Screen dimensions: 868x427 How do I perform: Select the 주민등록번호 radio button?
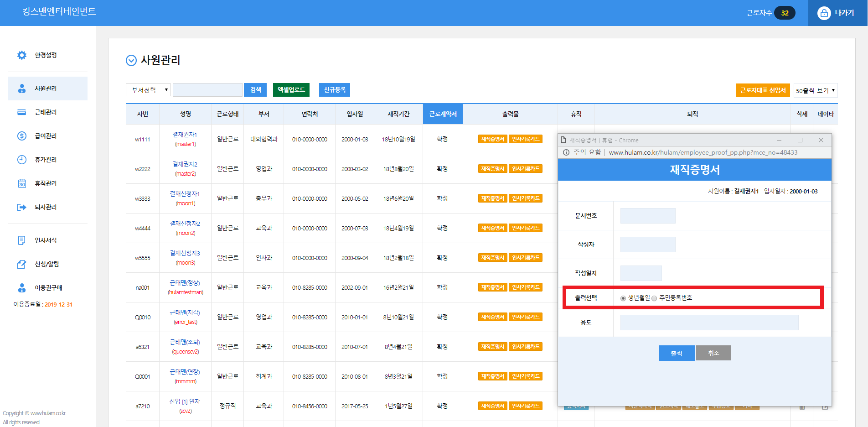[654, 298]
